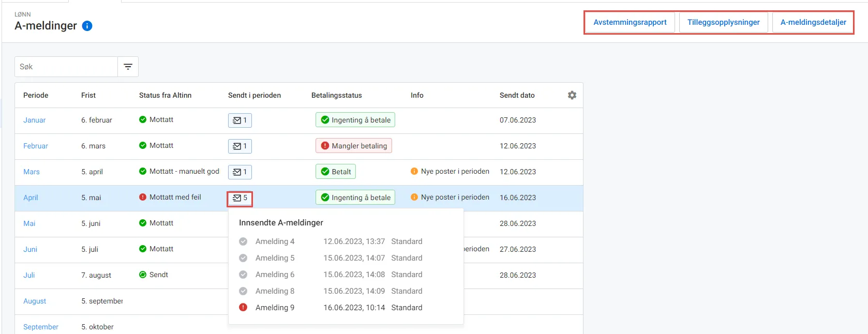Click the 5. oktober deadline cell

click(97, 327)
